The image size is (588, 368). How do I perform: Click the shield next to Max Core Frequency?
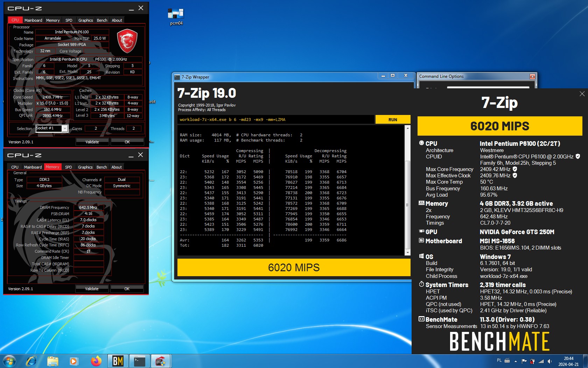point(515,169)
